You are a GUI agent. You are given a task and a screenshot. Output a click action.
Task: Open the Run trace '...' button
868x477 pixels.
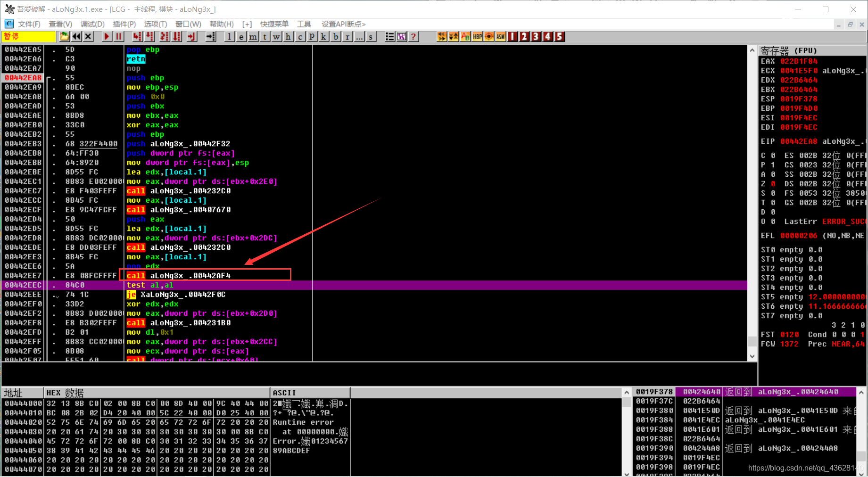(359, 37)
